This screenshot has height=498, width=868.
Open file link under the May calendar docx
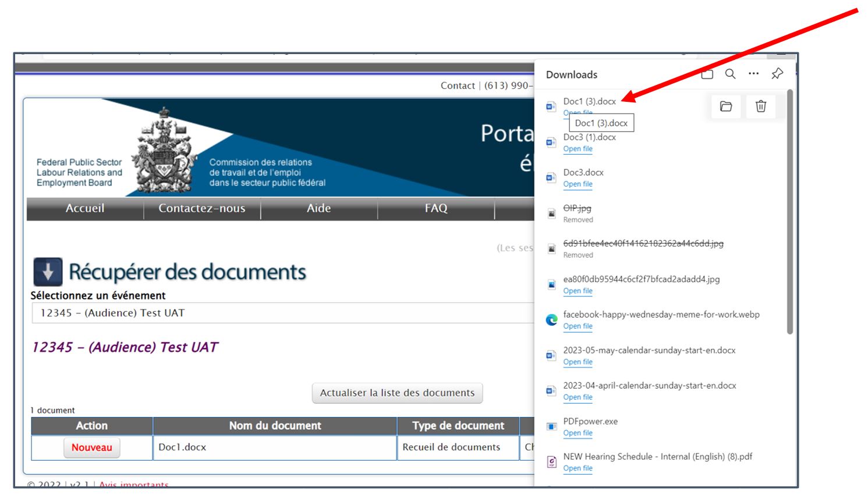point(578,362)
